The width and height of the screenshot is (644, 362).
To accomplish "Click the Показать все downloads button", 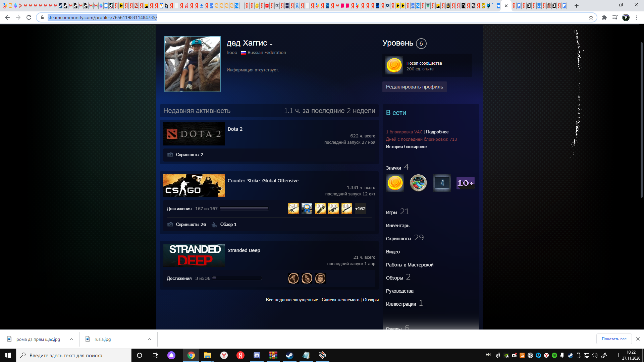I will [614, 339].
